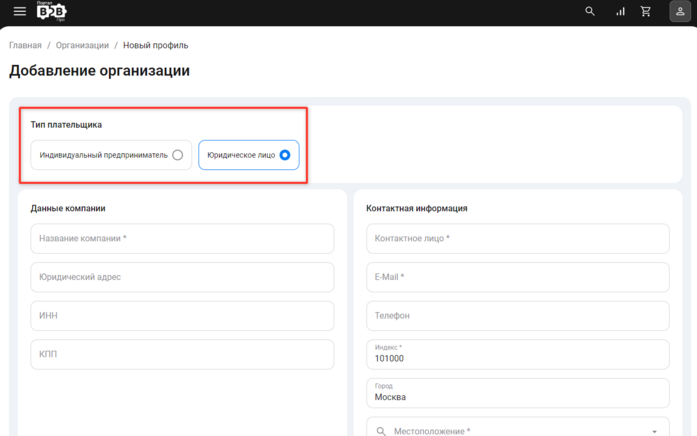Focus the Юридический адрес field

182,277
